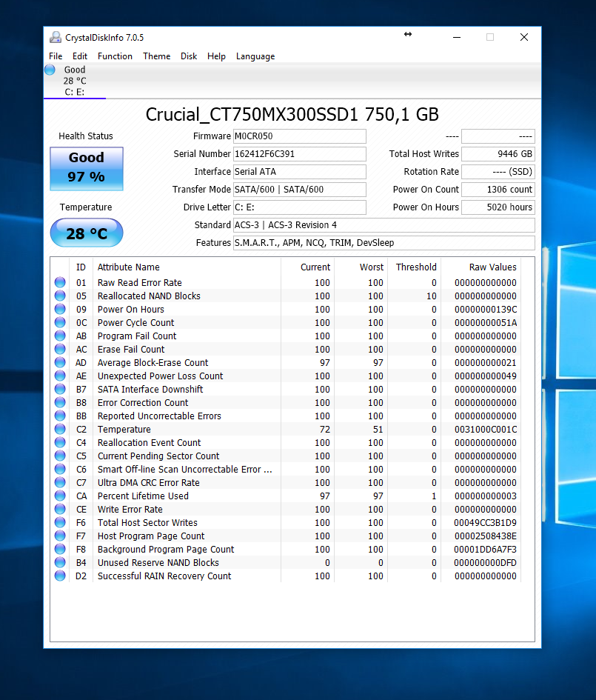The image size is (596, 700).
Task: Click the Standard field ACS-3
Action: 384,225
